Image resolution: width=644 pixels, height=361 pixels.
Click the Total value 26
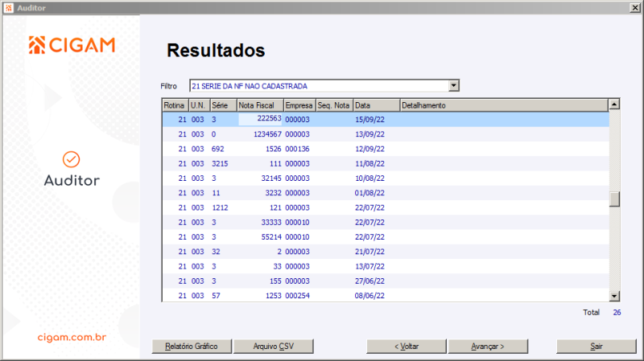[x=617, y=313]
